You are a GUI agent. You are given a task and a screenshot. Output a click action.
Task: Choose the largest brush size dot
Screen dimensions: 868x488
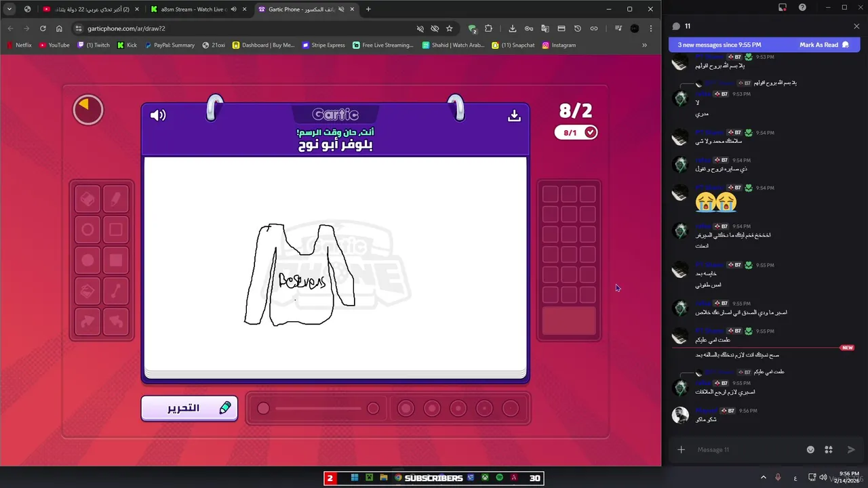coord(406,408)
